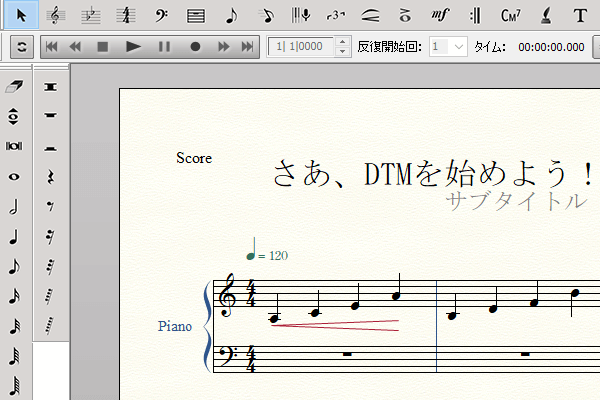Screen dimensions: 600x400
Task: Select the chord symbol CM7 tool
Action: point(511,15)
